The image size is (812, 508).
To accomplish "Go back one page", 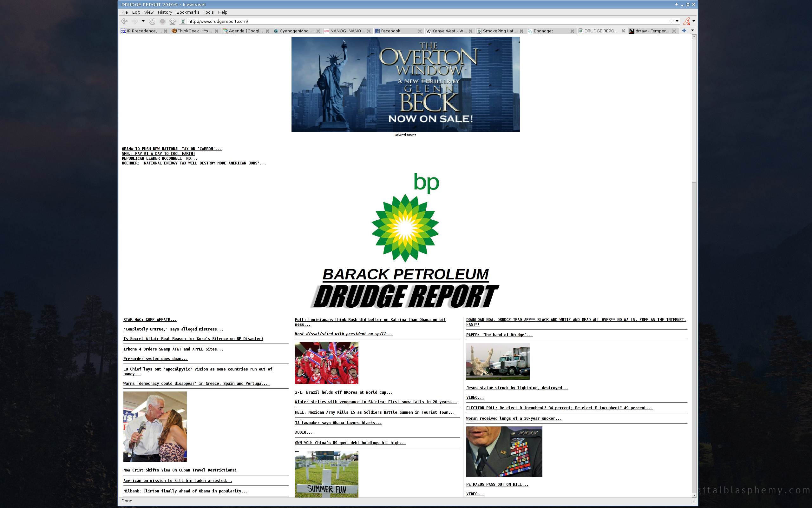I will tap(124, 21).
